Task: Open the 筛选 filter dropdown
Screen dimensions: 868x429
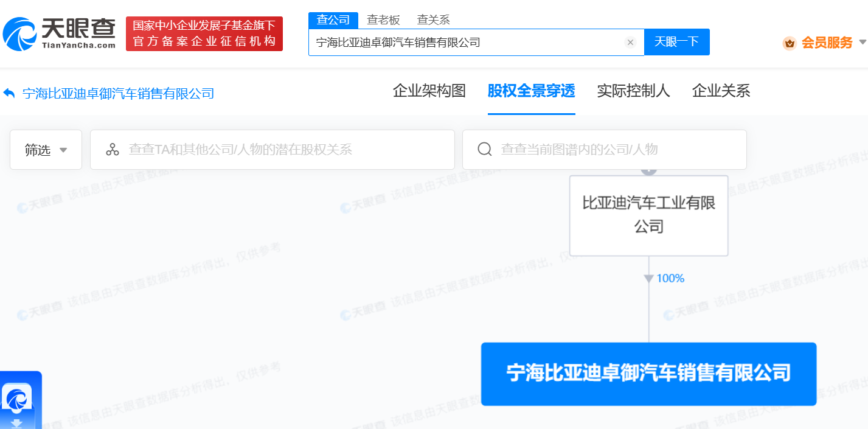Action: (x=46, y=150)
